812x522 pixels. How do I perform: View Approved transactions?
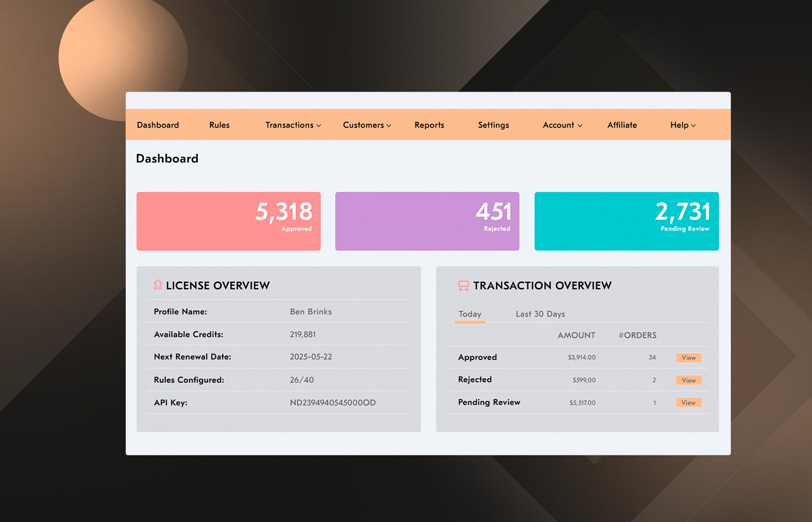(689, 358)
